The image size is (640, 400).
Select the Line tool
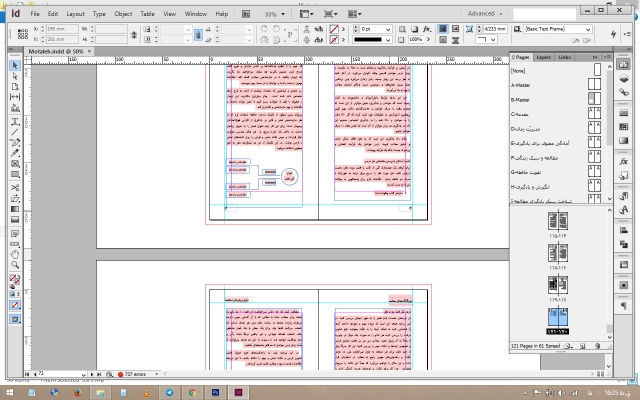(x=15, y=132)
